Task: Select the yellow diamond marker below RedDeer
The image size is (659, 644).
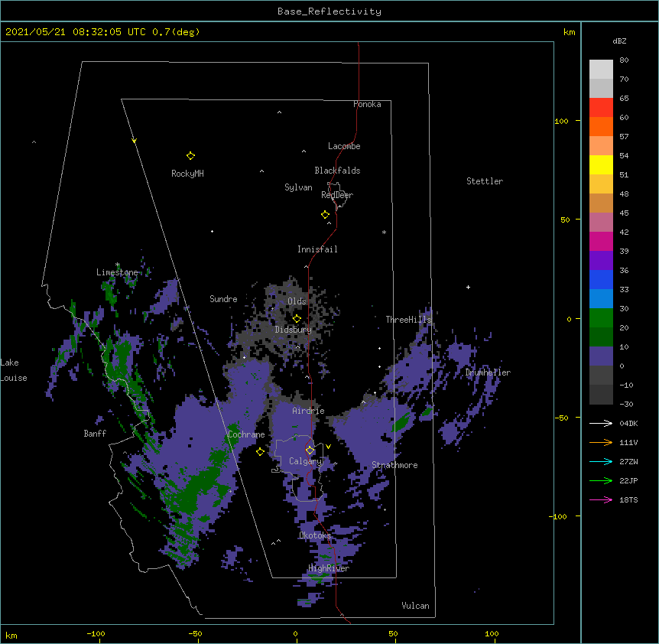Action: pos(325,215)
